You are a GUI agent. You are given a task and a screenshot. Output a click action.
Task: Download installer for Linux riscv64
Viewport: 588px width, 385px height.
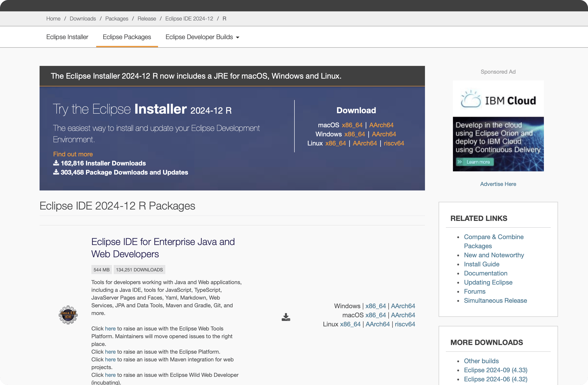coord(394,143)
